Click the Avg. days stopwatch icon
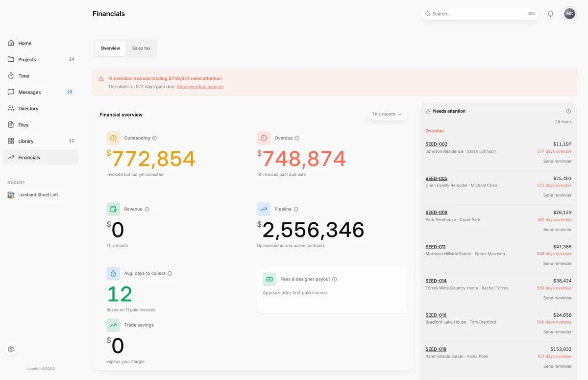 click(x=113, y=273)
